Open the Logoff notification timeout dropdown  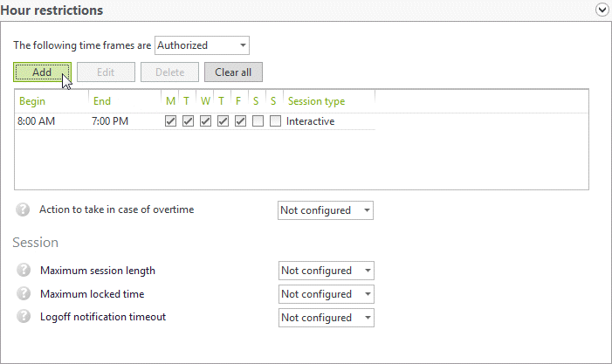326,318
